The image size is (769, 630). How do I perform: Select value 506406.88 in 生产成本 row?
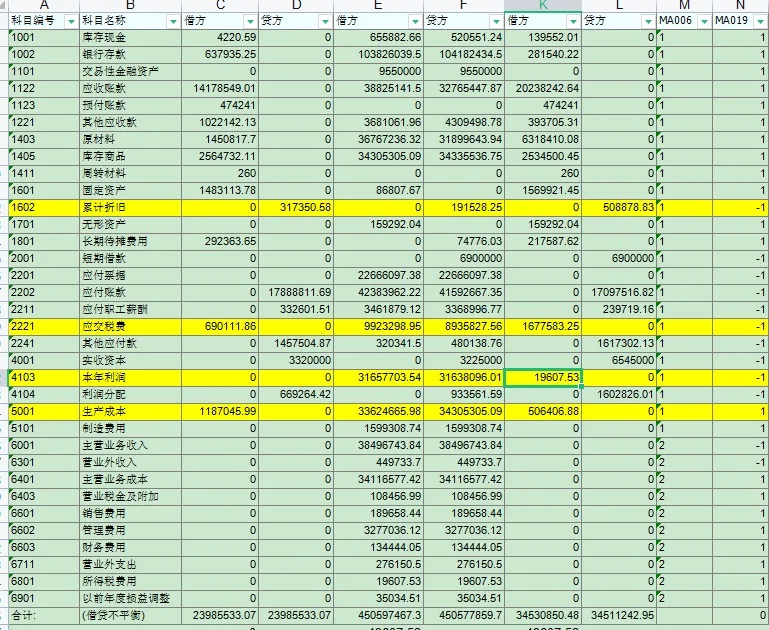point(543,411)
